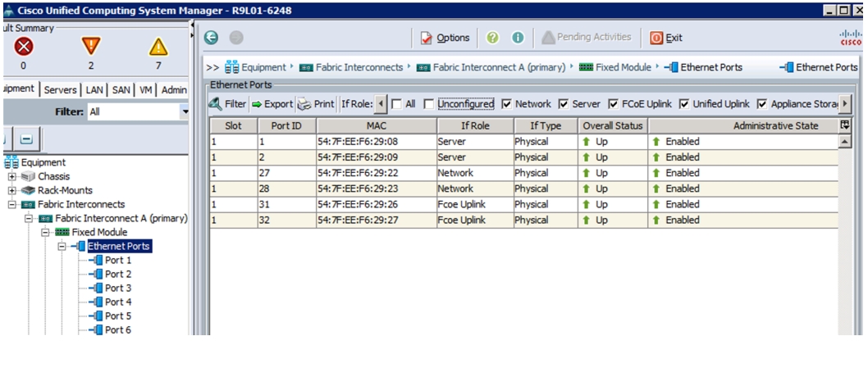
Task: Click the major faults orange triangle icon
Action: [91, 47]
